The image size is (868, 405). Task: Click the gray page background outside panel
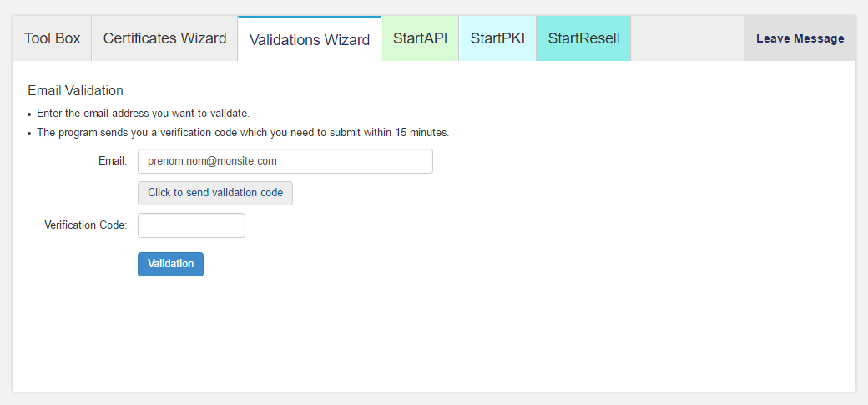[434, 398]
